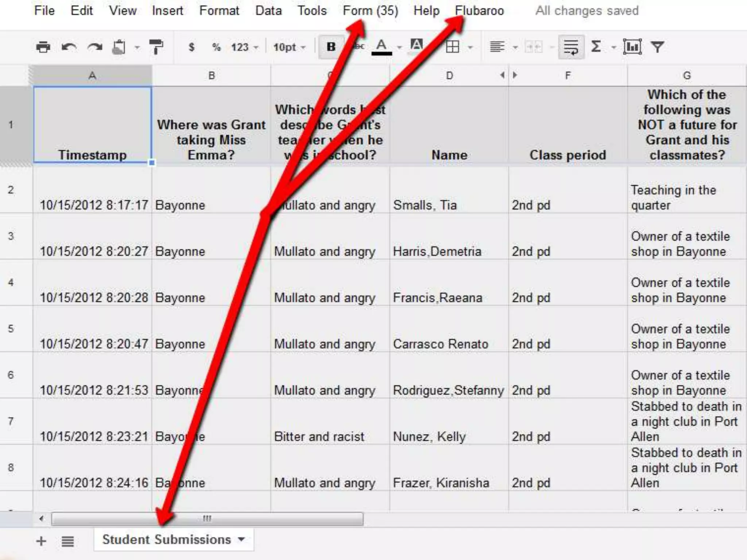Click the Redo arrow icon
This screenshot has height=560, width=747.
click(x=95, y=47)
